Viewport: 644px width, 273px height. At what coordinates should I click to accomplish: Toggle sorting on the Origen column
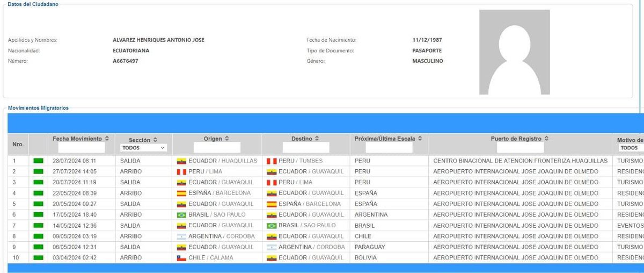tap(227, 139)
